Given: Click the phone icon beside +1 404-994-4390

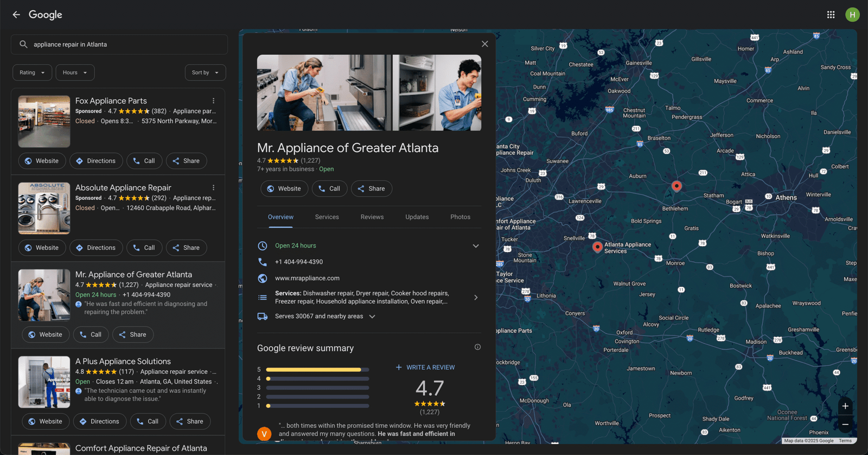Looking at the screenshot, I should click(263, 262).
